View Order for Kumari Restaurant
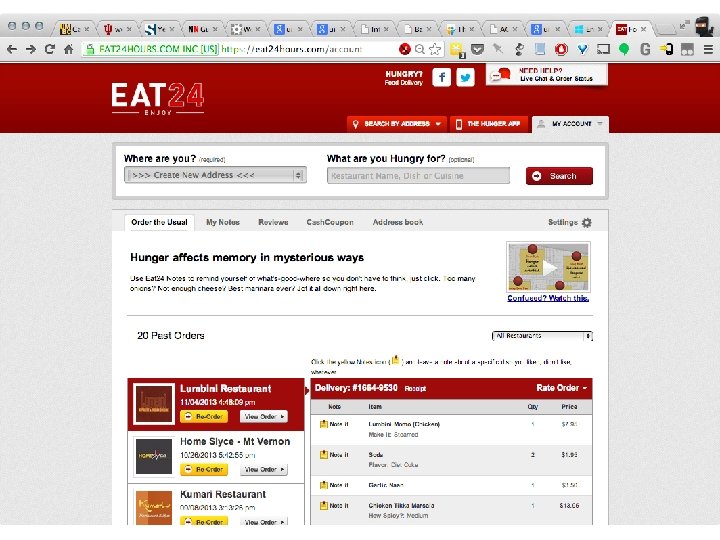This screenshot has width=720, height=540. pos(264,522)
